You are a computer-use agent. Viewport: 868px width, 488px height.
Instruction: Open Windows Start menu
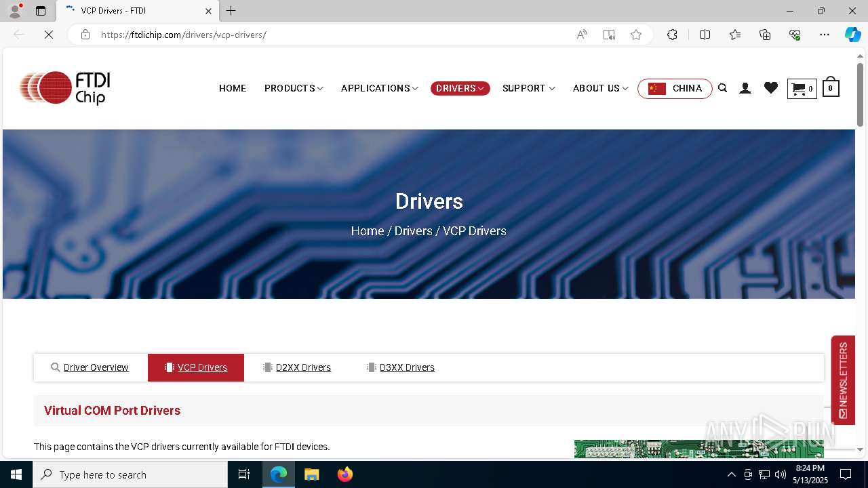point(16,474)
